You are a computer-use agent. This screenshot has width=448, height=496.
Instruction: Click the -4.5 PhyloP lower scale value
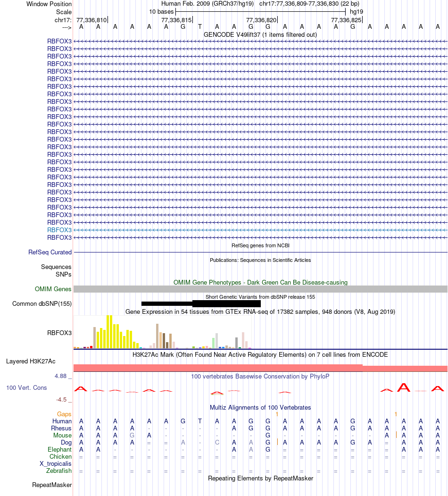pos(61,400)
